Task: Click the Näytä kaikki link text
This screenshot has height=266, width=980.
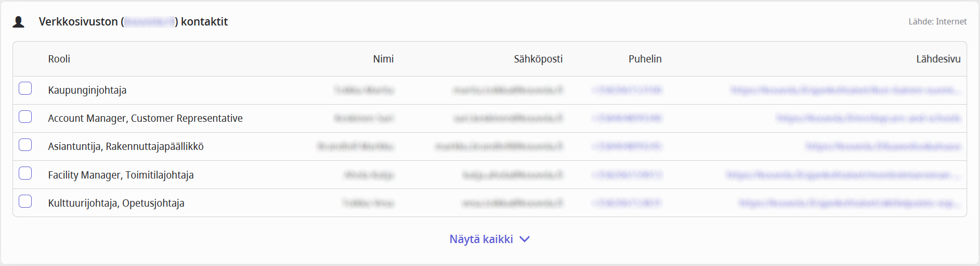Action: click(481, 239)
